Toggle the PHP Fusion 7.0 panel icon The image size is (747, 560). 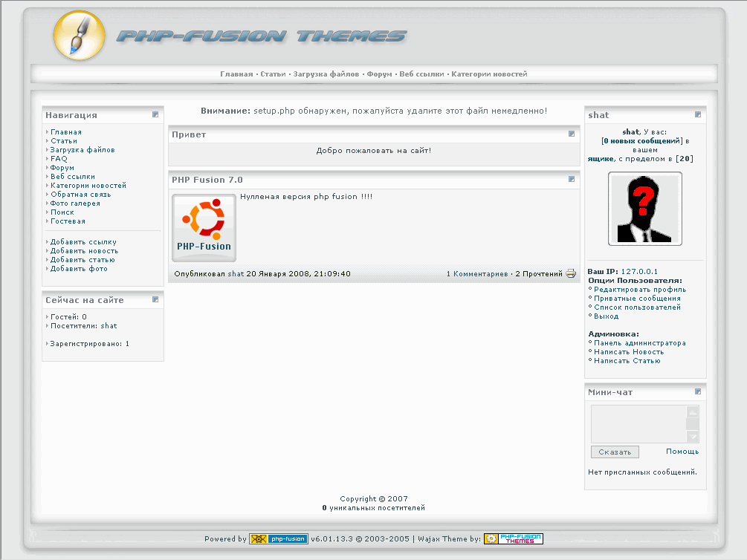572,179
